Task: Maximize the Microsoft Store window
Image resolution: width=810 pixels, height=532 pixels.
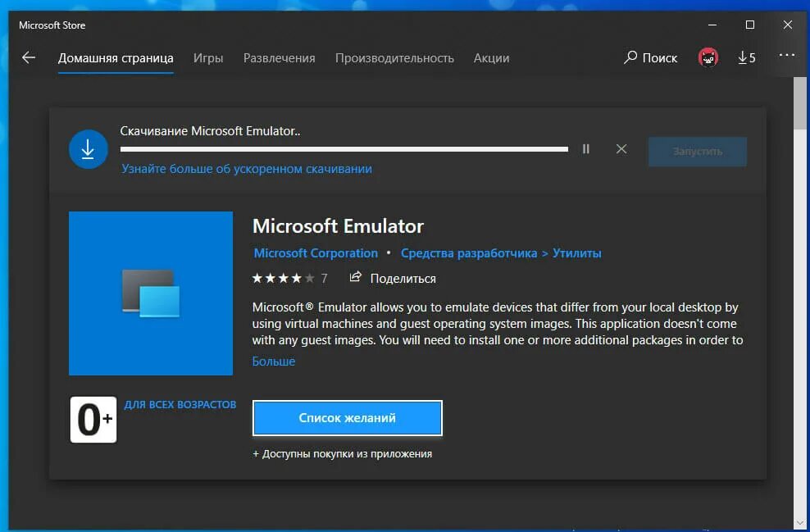Action: [750, 25]
